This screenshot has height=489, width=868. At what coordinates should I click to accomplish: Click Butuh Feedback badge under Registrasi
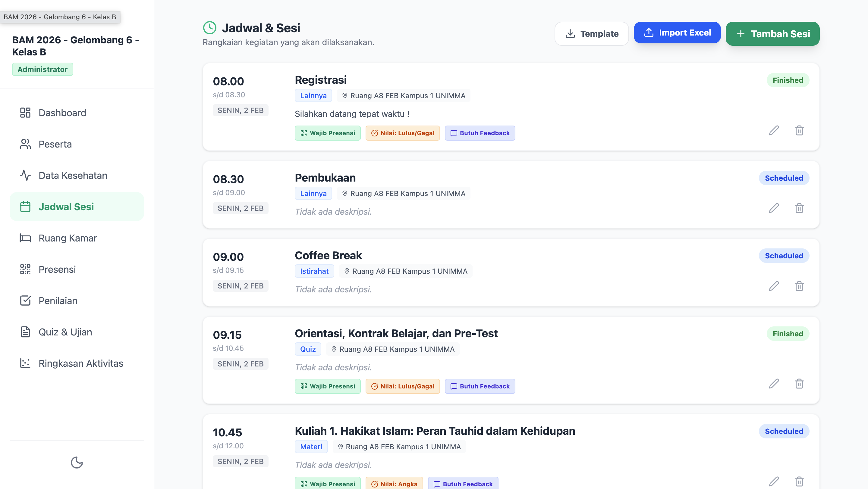(480, 133)
